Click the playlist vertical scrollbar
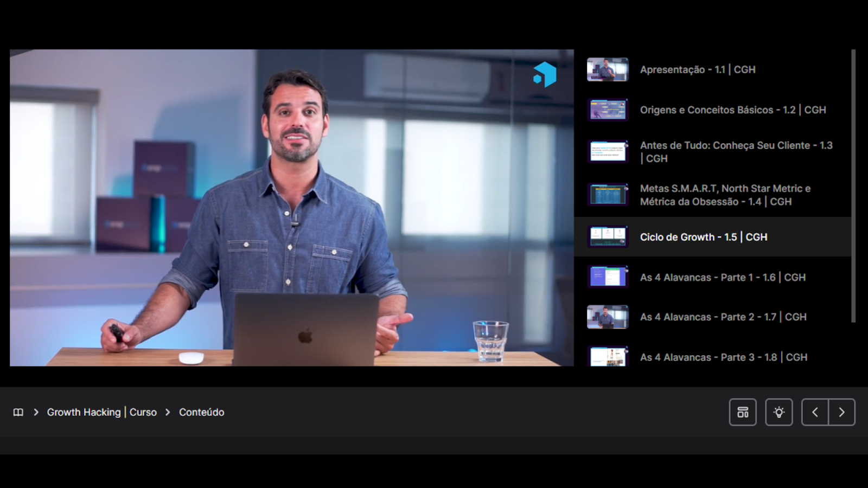 [853, 186]
